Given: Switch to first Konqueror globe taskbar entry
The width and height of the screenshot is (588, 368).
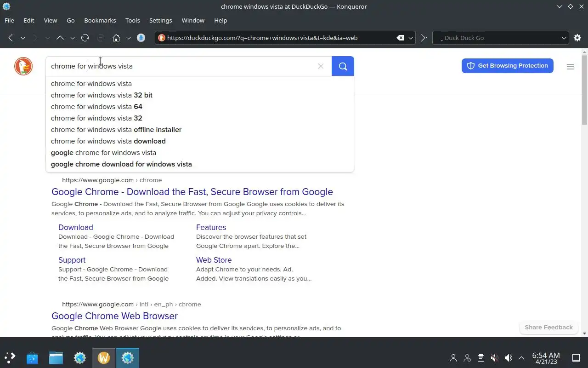Looking at the screenshot, I should point(80,357).
